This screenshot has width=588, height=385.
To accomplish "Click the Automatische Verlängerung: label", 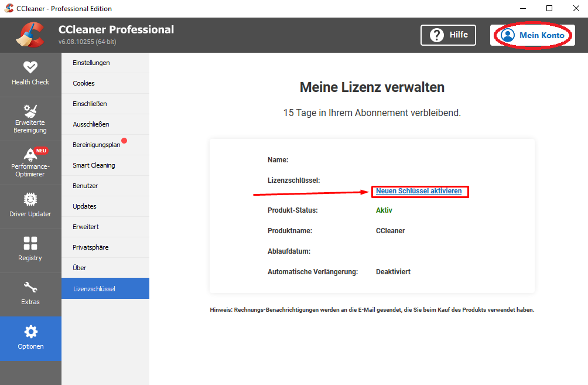I will 313,272.
